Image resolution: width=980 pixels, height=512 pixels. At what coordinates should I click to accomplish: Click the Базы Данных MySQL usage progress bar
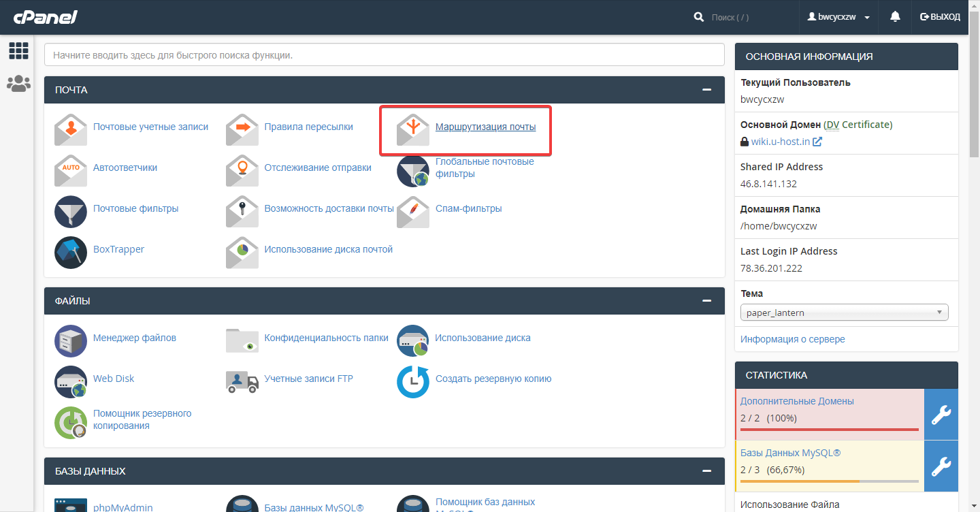click(x=830, y=481)
